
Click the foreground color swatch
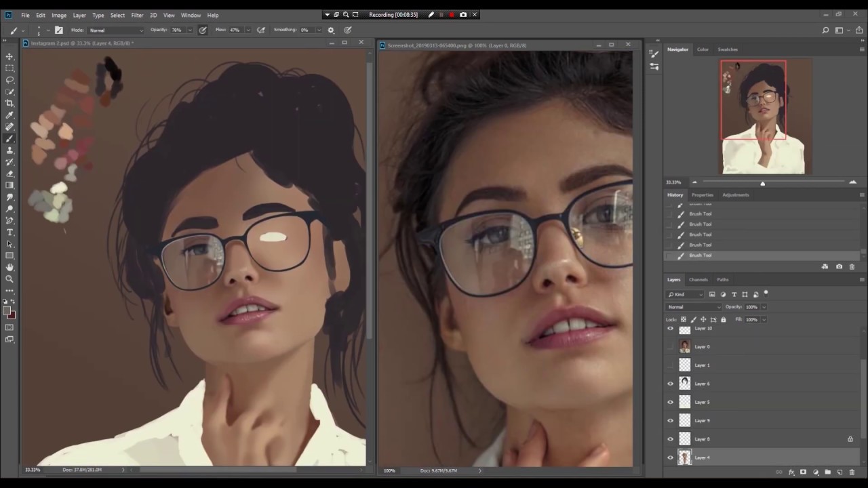pos(7,311)
